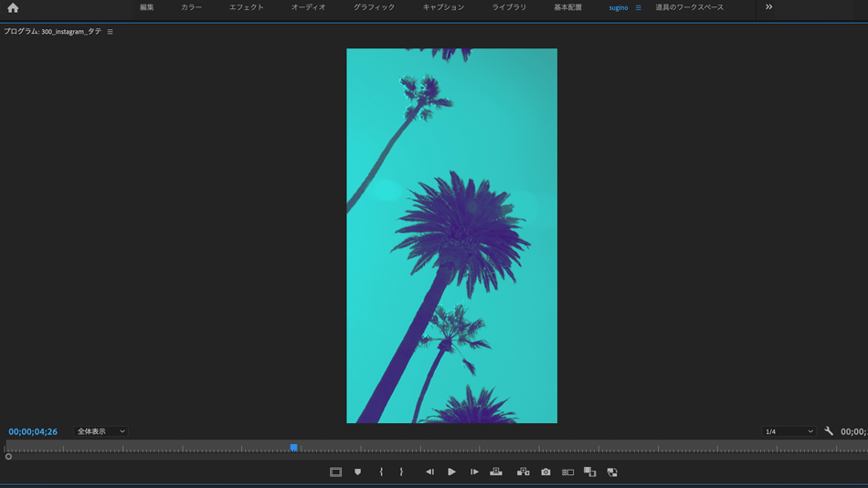Open the 1/4 playback resolution dropdown
Screen dimensions: 868x488
(x=789, y=431)
